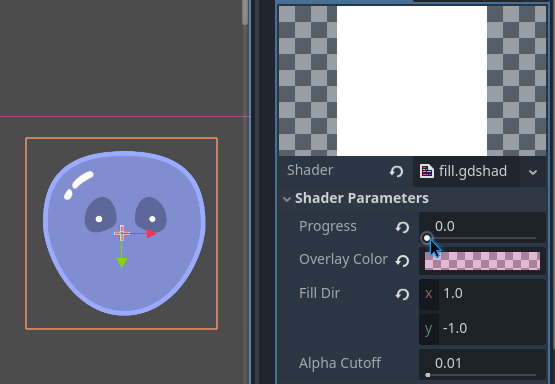Click the green Y-axis gizmo arrow
This screenshot has height=384, width=555.
(x=122, y=263)
